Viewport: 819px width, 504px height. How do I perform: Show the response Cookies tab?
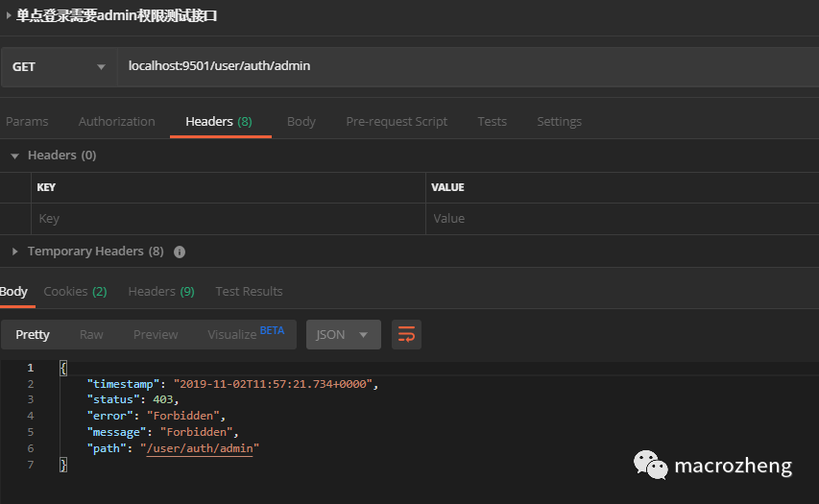(x=75, y=291)
